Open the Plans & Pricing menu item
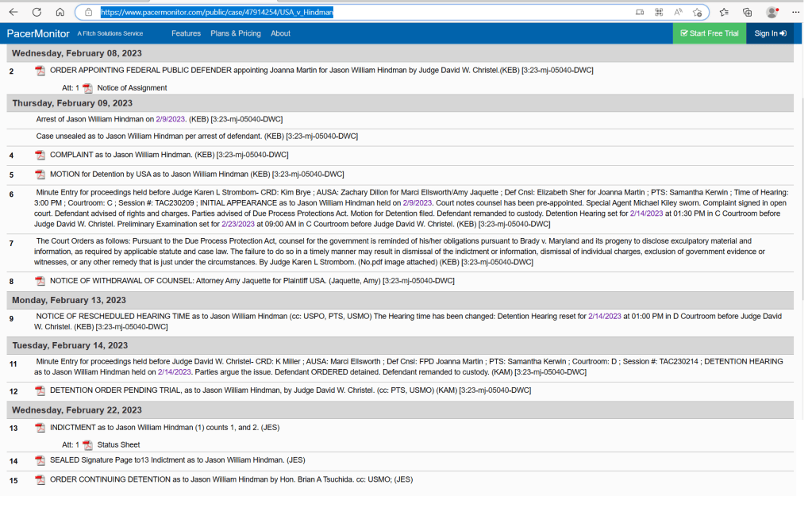This screenshot has width=812, height=523. [235, 33]
